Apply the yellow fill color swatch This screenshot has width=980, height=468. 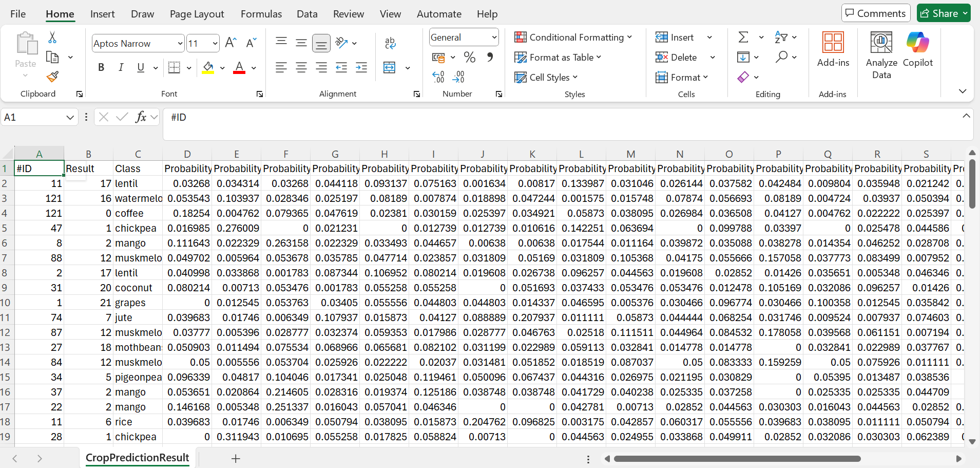pyautogui.click(x=208, y=68)
